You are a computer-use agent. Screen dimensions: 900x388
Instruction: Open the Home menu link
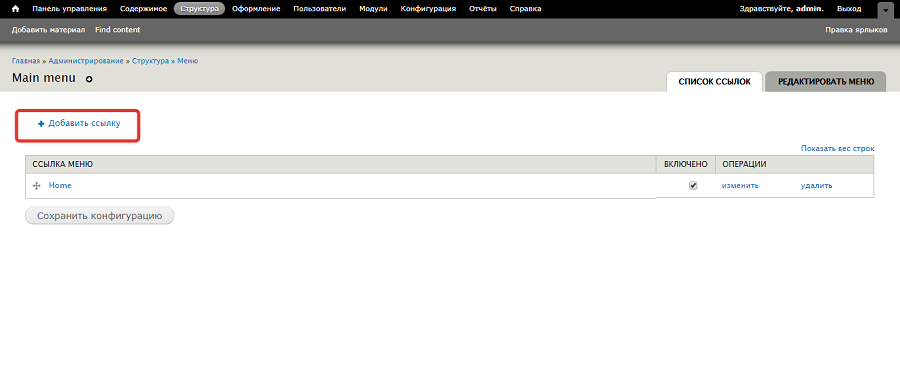[60, 185]
